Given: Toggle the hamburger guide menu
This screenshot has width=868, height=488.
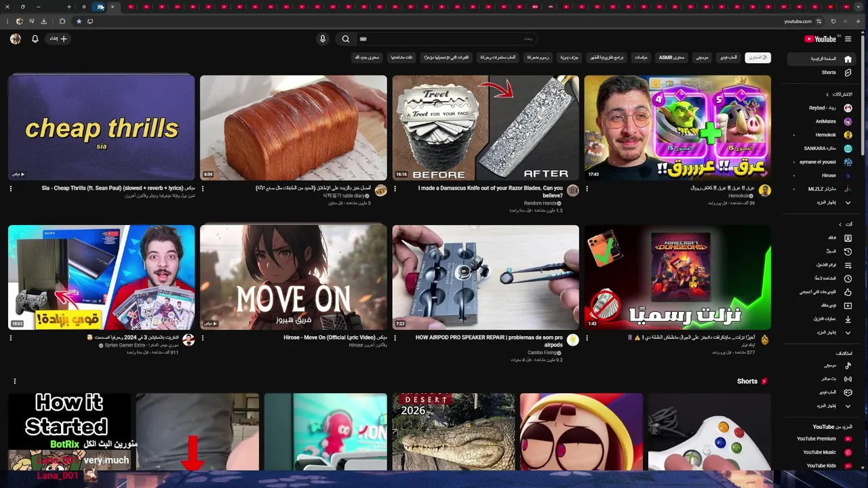Looking at the screenshot, I should [x=848, y=39].
